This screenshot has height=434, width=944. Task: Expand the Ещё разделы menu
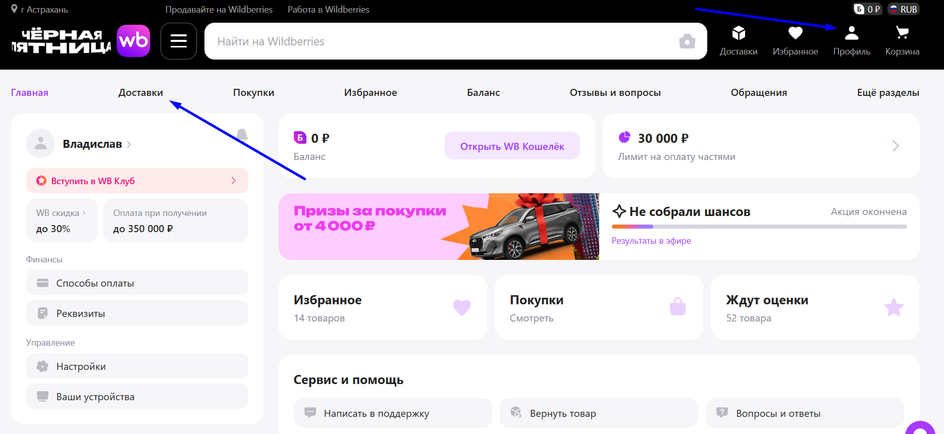888,93
